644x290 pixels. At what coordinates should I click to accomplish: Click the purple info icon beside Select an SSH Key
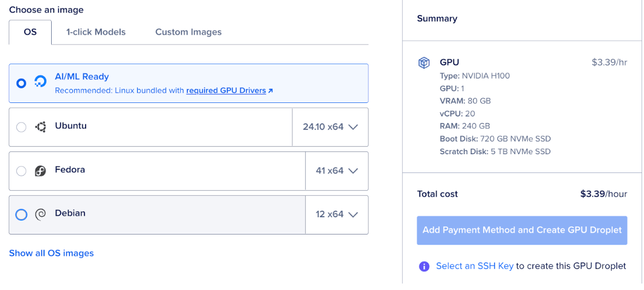[424, 266]
